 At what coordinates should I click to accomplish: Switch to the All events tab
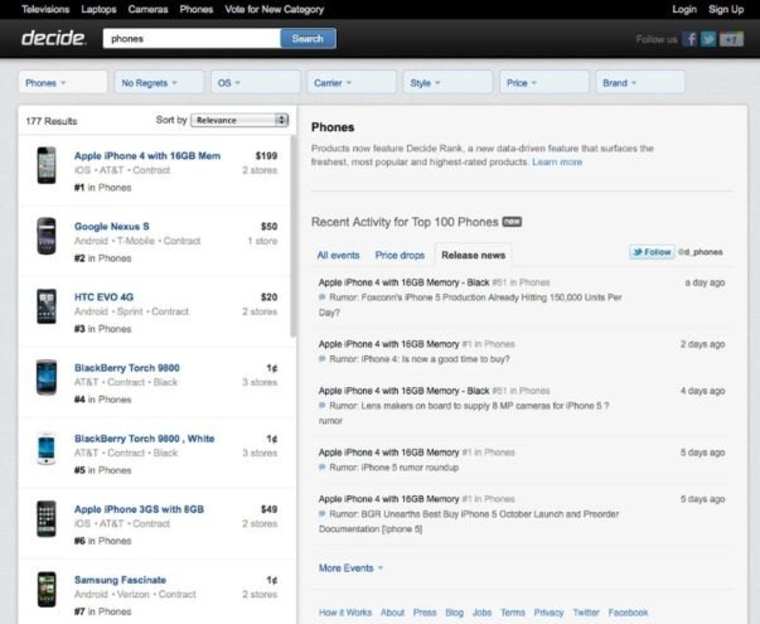click(338, 255)
